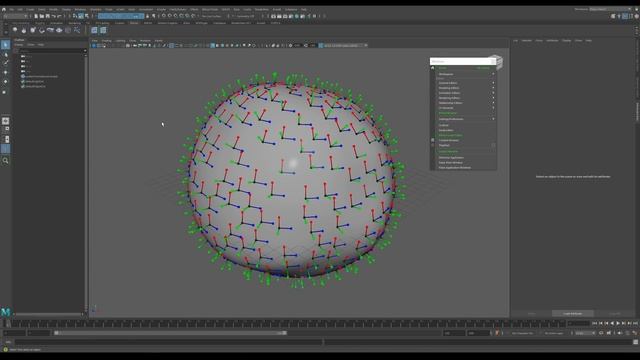Toggle outliner panel layout button in toolbox
640x360 pixels.
(5, 149)
